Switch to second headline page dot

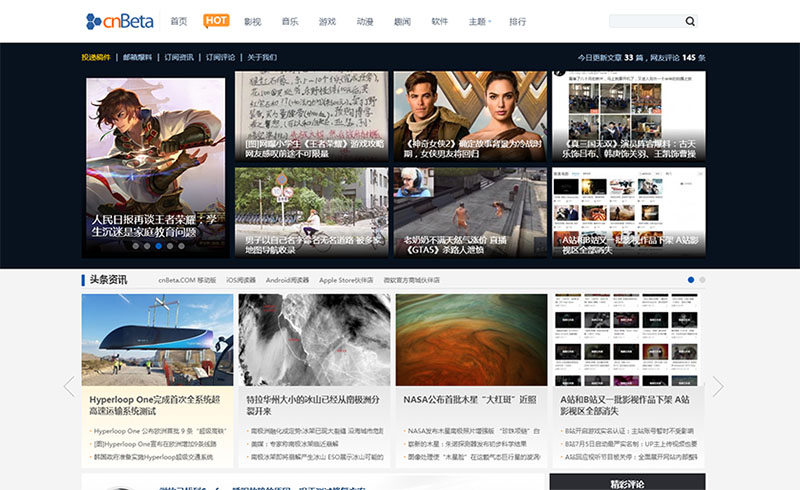702,280
